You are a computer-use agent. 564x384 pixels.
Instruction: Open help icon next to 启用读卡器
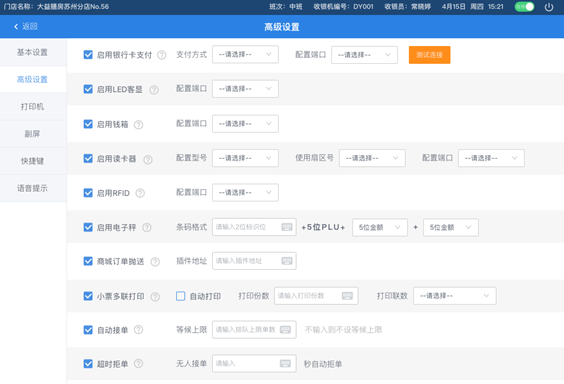148,159
